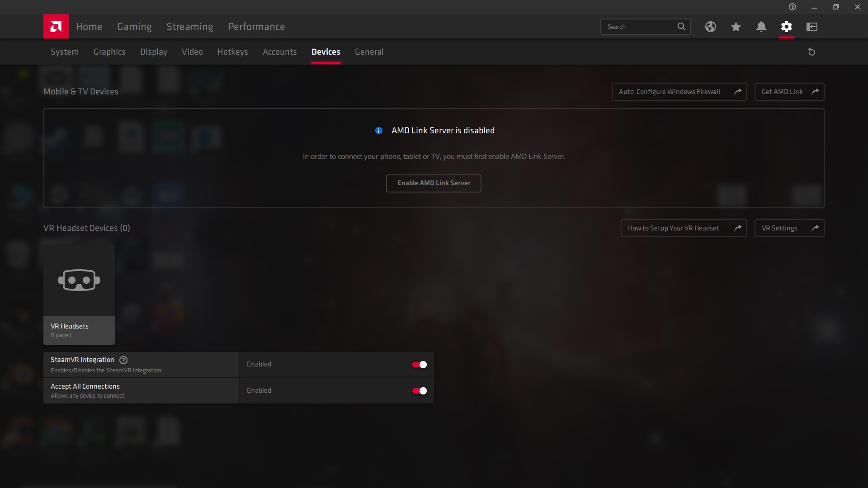Image resolution: width=868 pixels, height=488 pixels.
Task: Click the help question mark icon
Action: tap(792, 7)
